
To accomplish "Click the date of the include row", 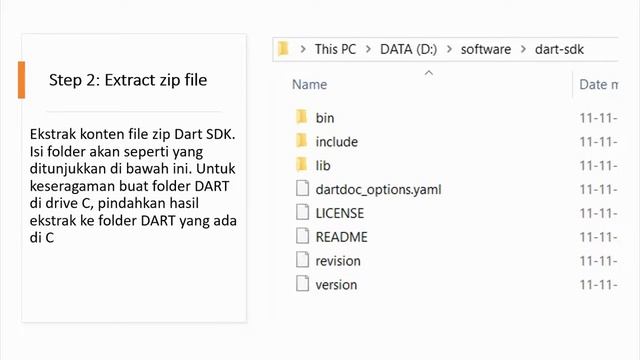I will tap(599, 142).
